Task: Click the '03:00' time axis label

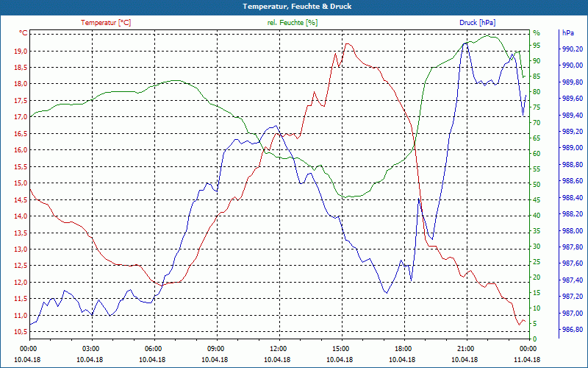Action: pos(90,348)
